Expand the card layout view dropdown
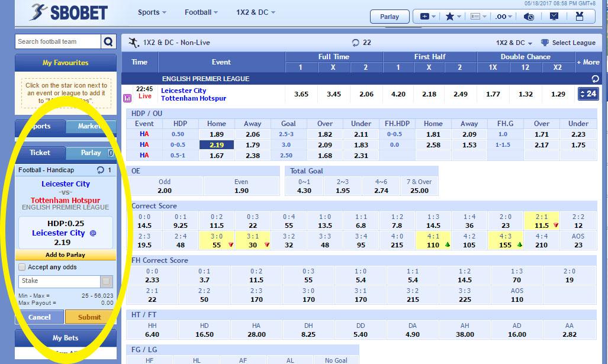This screenshot has width=608, height=364. coord(478,17)
